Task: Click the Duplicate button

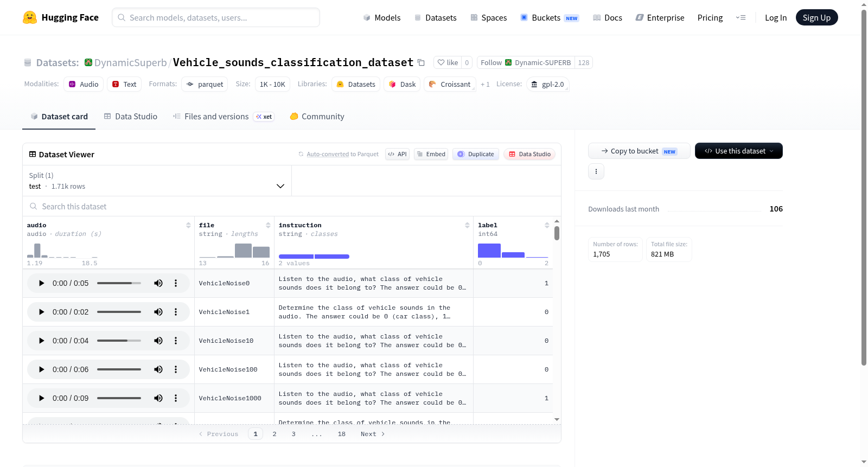Action: [x=476, y=154]
